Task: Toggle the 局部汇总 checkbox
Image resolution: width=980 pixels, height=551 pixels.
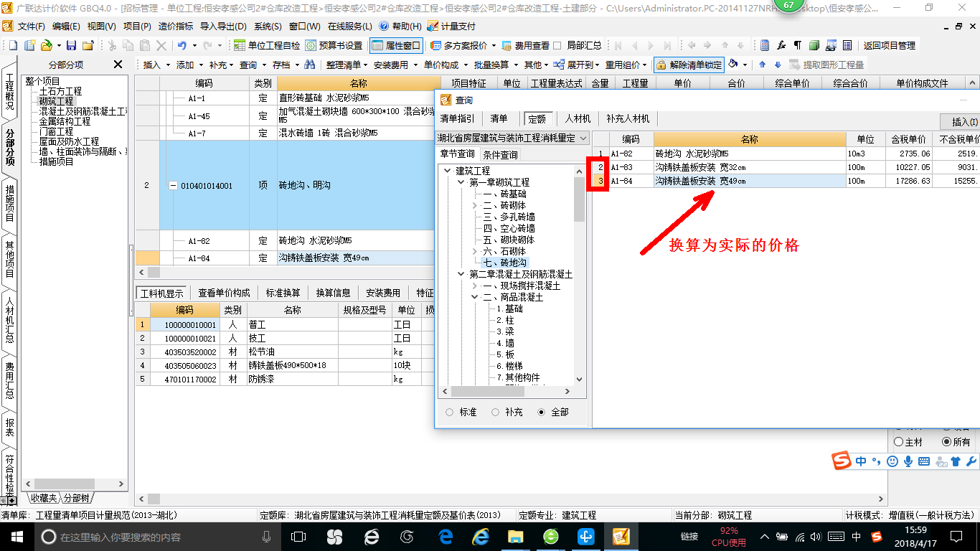Action: pyautogui.click(x=557, y=45)
